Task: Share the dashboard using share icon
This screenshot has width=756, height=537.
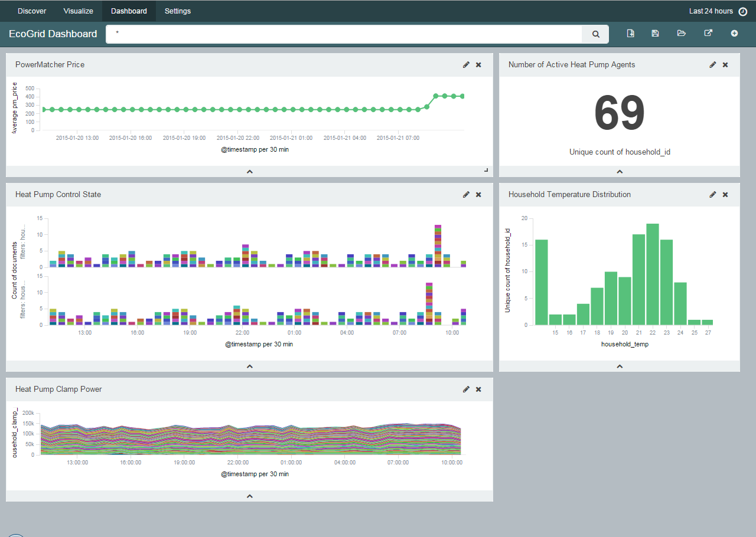Action: pyautogui.click(x=708, y=34)
